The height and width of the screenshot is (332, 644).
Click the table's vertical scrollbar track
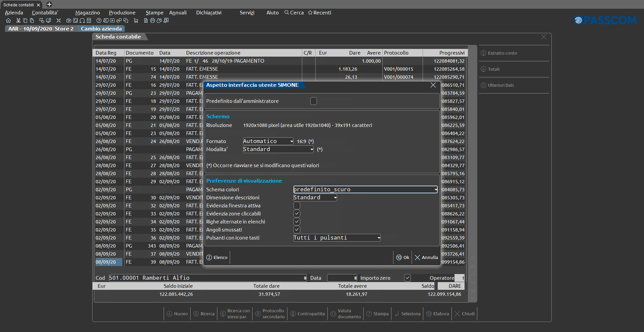pyautogui.click(x=472, y=151)
